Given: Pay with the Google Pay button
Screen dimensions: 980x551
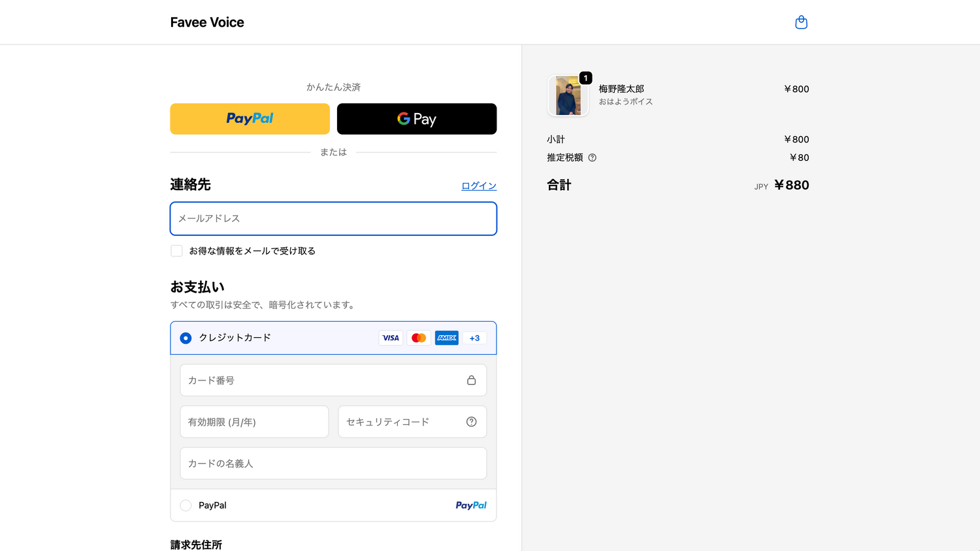Looking at the screenshot, I should [x=416, y=119].
